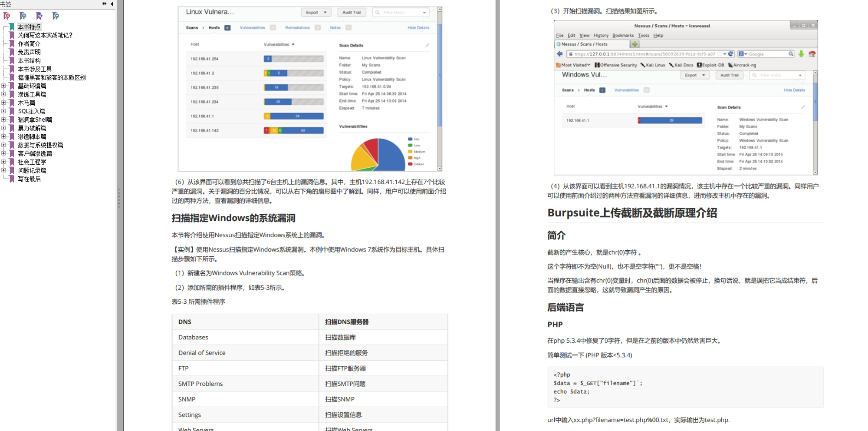Image resolution: width=868 pixels, height=431 pixels.
Task: Open the bookmark options icon with green down arrow
Action: (x=56, y=16)
